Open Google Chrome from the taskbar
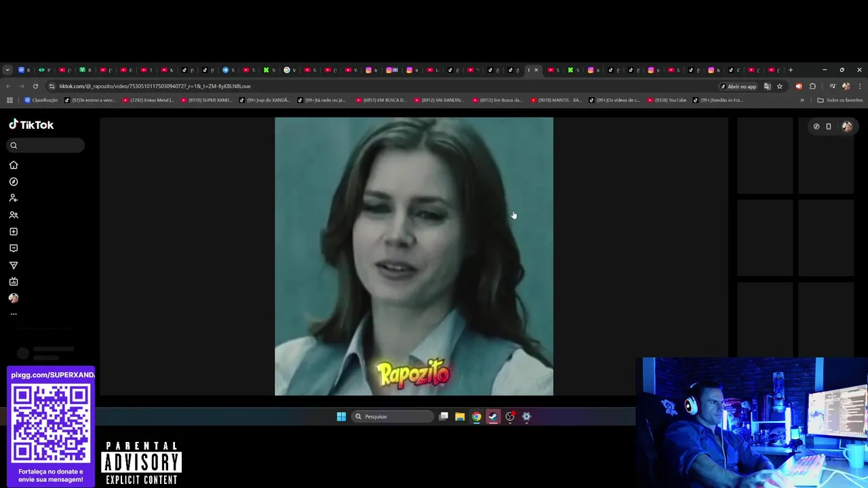The width and height of the screenshot is (868, 488). pyautogui.click(x=477, y=417)
